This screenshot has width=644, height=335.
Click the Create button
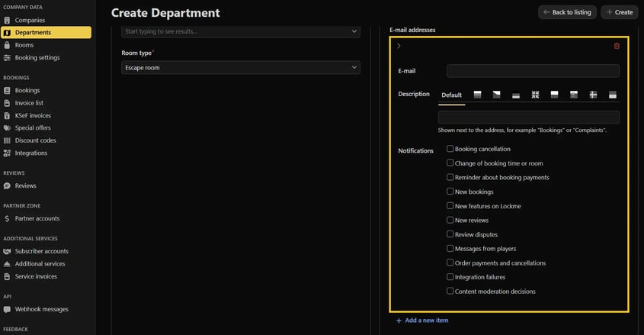(620, 12)
